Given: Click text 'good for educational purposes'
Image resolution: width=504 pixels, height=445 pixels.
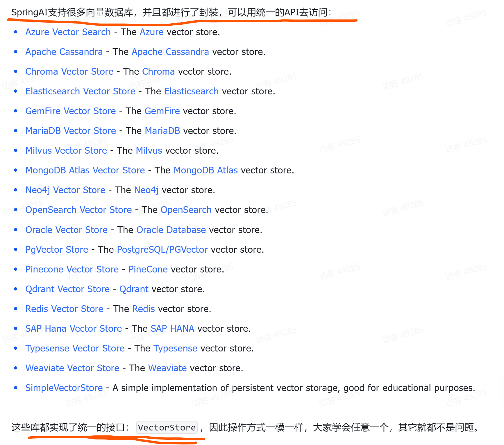Looking at the screenshot, I should click(x=408, y=388).
